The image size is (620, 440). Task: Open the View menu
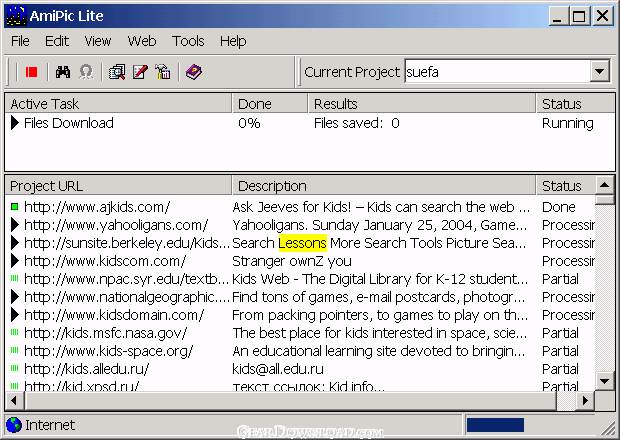coord(98,41)
